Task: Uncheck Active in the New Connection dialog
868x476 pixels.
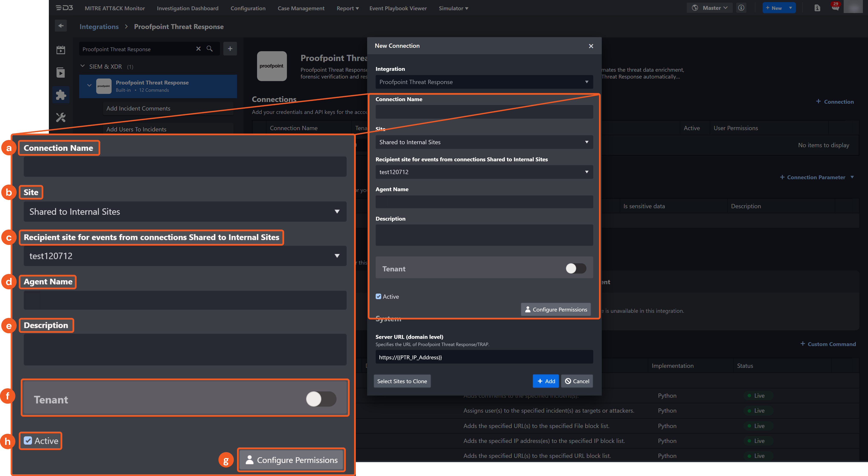Action: tap(378, 296)
